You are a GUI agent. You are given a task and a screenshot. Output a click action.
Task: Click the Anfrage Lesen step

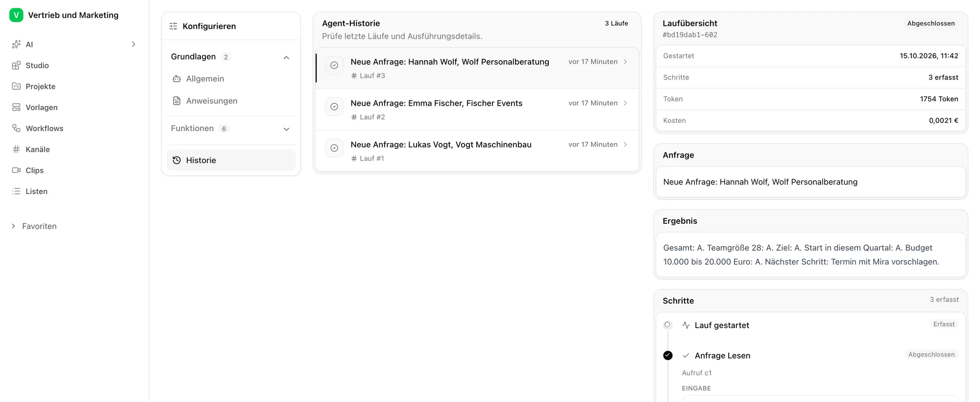coord(722,355)
